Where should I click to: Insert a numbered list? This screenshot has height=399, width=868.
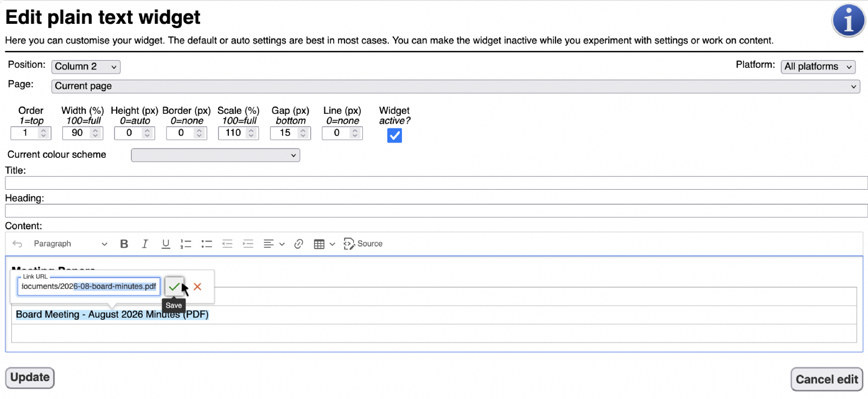pos(186,244)
